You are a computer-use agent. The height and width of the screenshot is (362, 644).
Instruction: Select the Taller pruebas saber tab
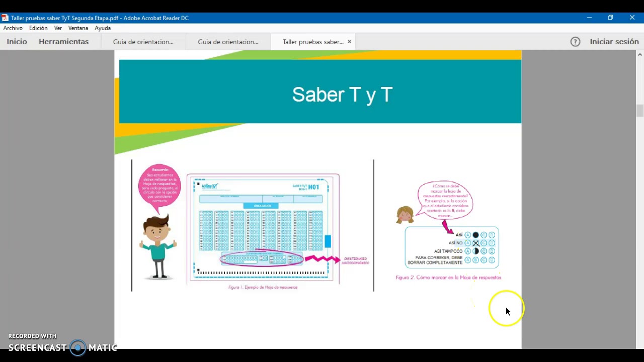313,42
